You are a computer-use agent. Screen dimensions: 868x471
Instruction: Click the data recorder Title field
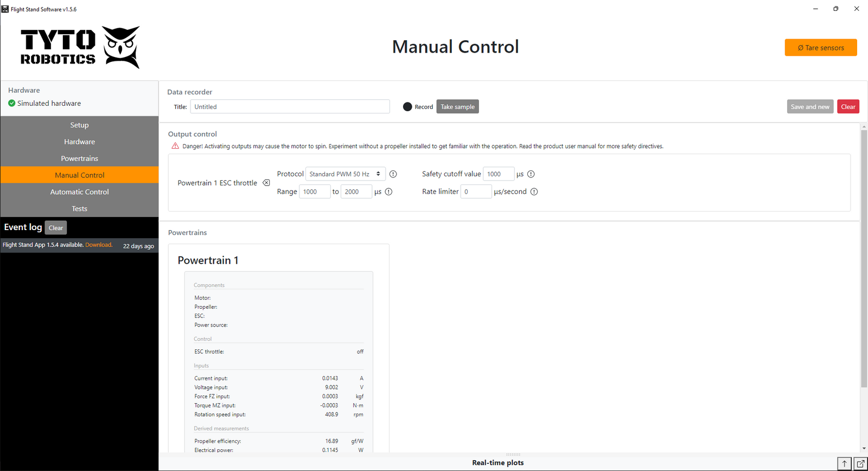(x=290, y=107)
